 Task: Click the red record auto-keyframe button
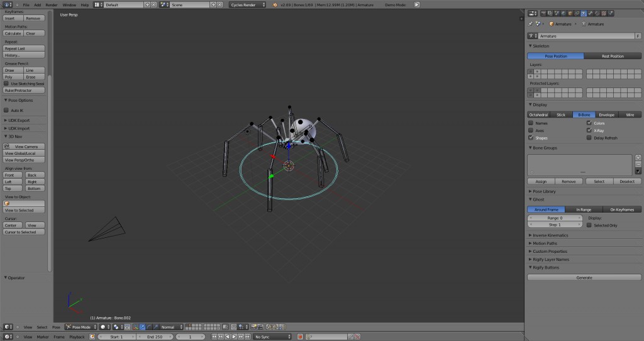tap(300, 337)
